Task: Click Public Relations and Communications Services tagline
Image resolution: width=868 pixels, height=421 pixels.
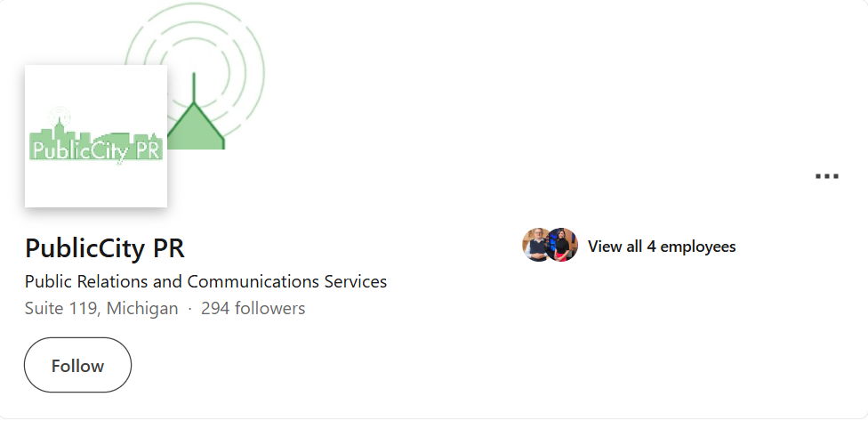Action: pos(206,281)
